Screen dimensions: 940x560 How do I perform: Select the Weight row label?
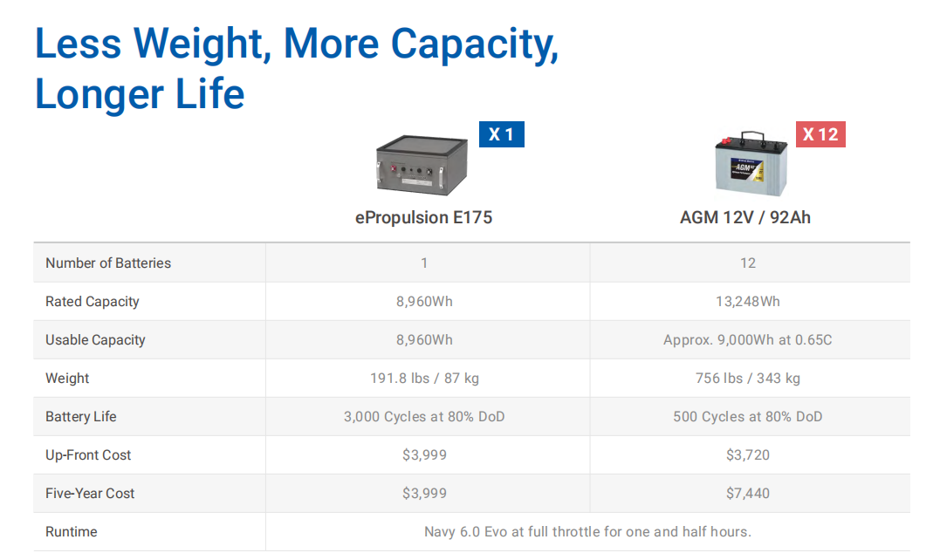click(x=67, y=378)
